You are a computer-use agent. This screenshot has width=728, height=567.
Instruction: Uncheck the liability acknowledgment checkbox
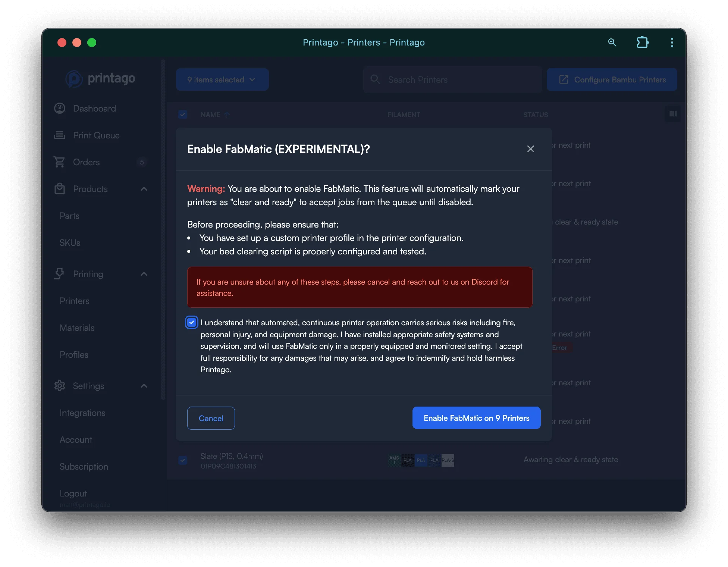[x=191, y=322]
